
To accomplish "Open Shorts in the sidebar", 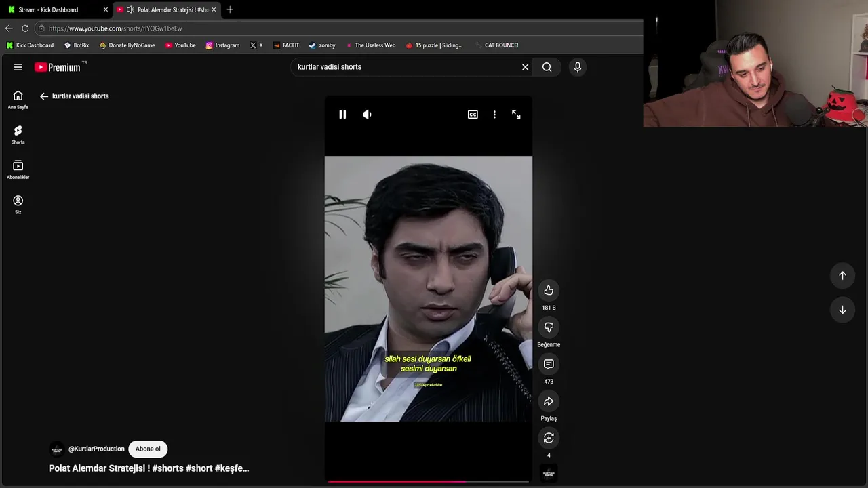I will click(x=18, y=135).
